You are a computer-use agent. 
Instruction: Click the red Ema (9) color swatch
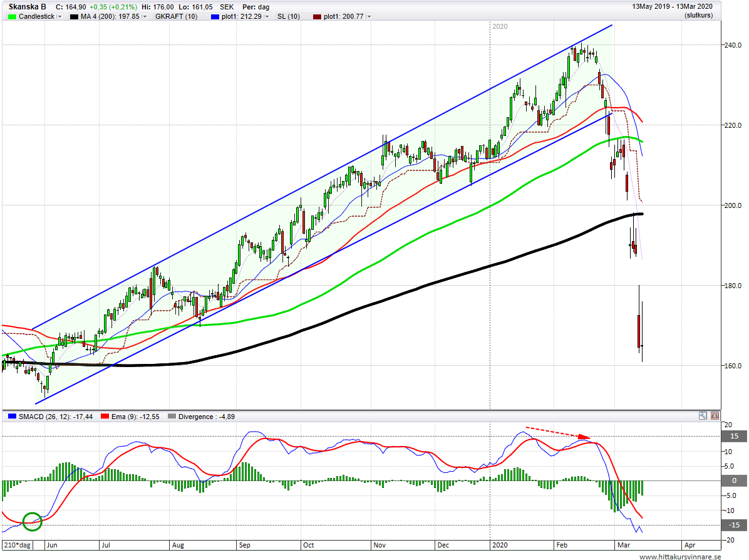[105, 417]
